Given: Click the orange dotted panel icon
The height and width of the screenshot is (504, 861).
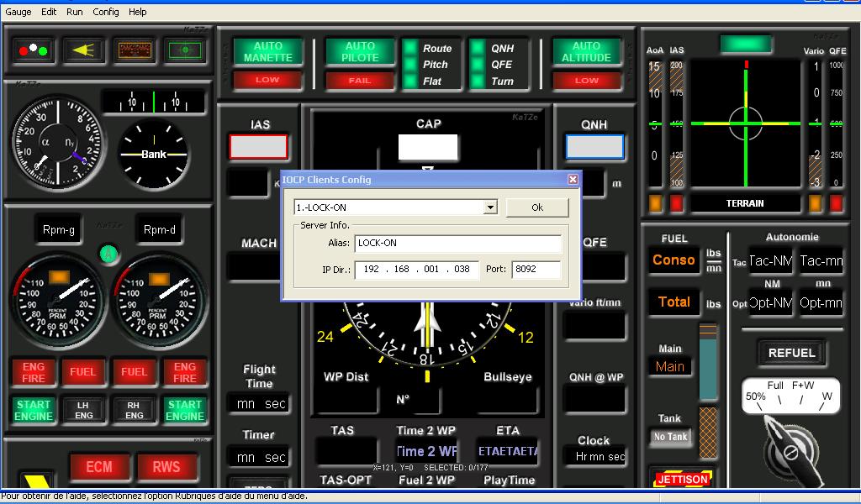Looking at the screenshot, I should [134, 50].
